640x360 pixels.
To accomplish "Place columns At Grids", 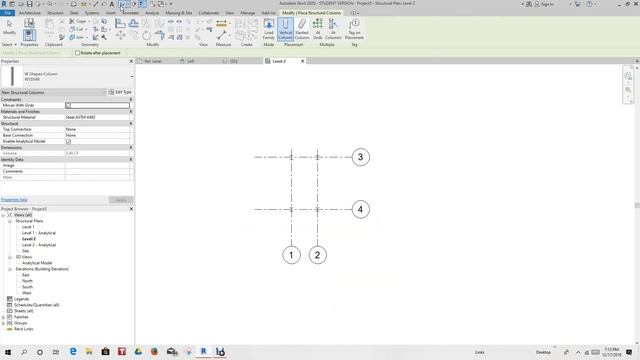I will coord(318,29).
